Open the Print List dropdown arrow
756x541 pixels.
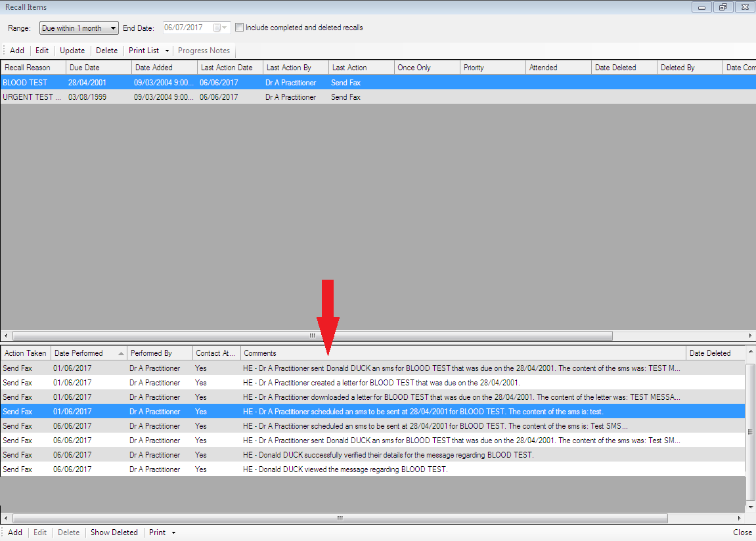[x=167, y=51]
